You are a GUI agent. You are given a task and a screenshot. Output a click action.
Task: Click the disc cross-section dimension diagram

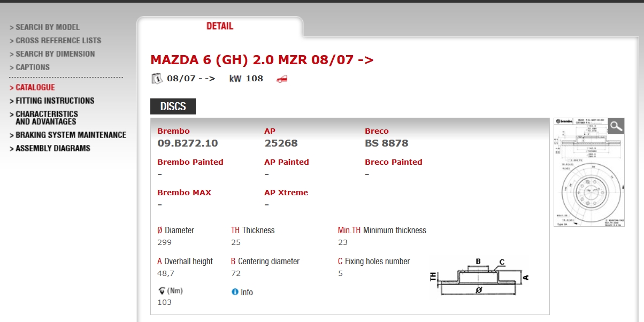coord(480,277)
